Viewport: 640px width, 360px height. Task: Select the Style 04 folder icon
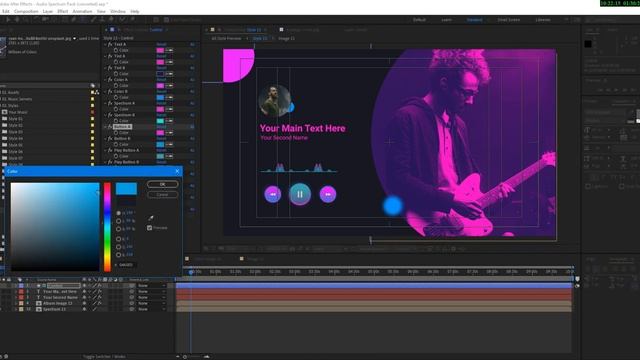point(5,138)
